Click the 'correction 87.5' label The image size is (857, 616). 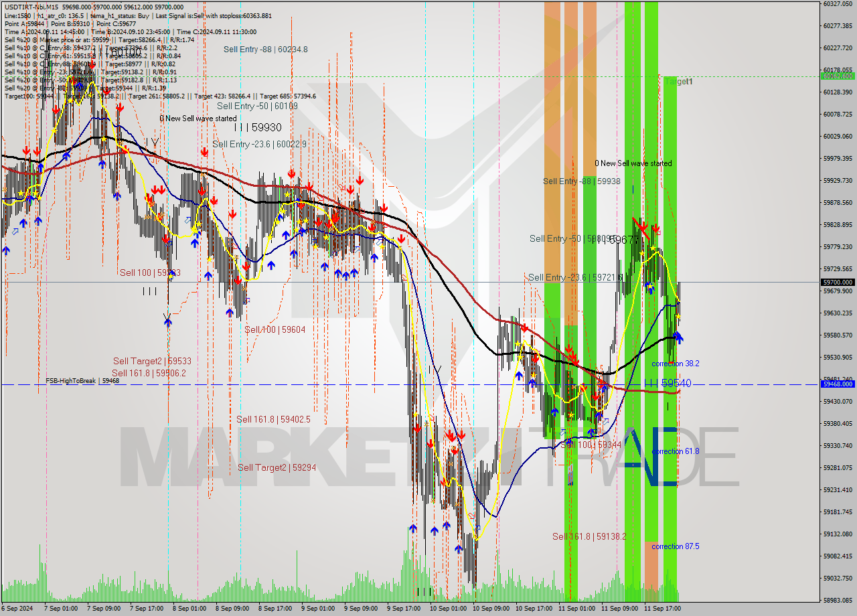tap(676, 546)
